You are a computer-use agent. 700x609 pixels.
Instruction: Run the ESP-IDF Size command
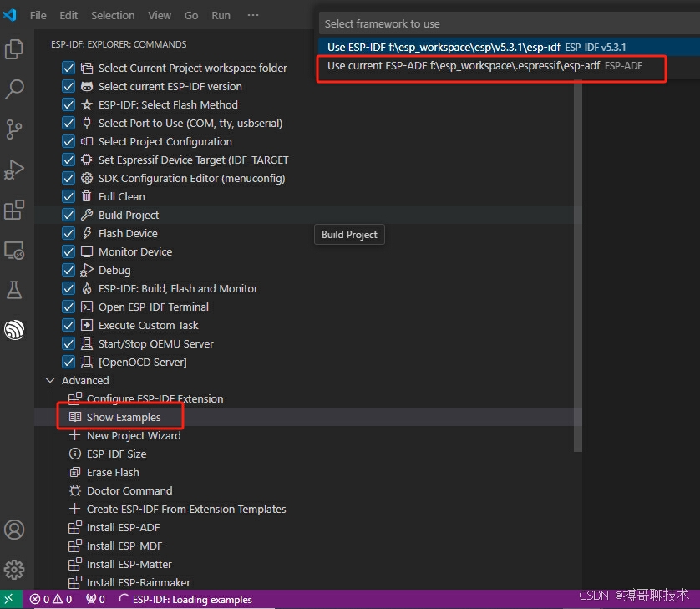point(116,454)
